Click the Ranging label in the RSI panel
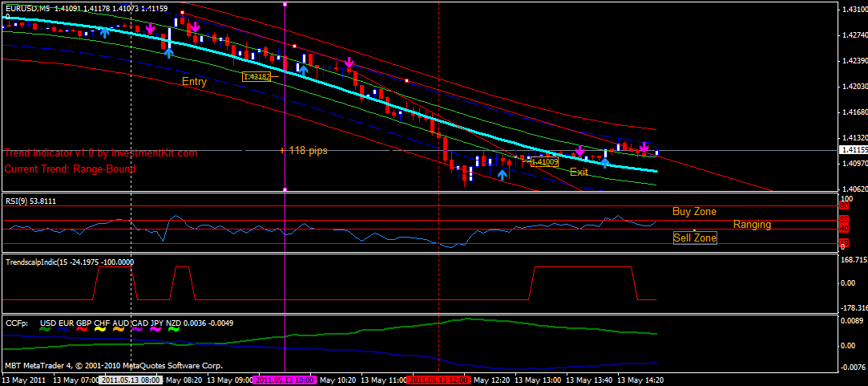The width and height of the screenshot is (868, 386). [x=752, y=225]
